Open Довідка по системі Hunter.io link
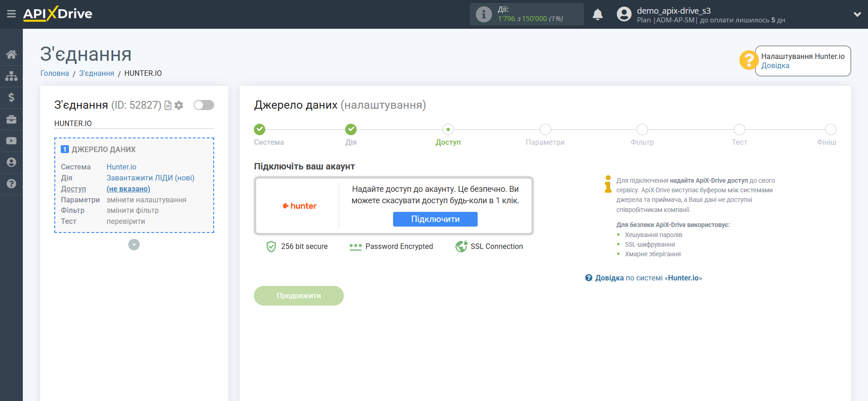The image size is (868, 401). pyautogui.click(x=643, y=278)
